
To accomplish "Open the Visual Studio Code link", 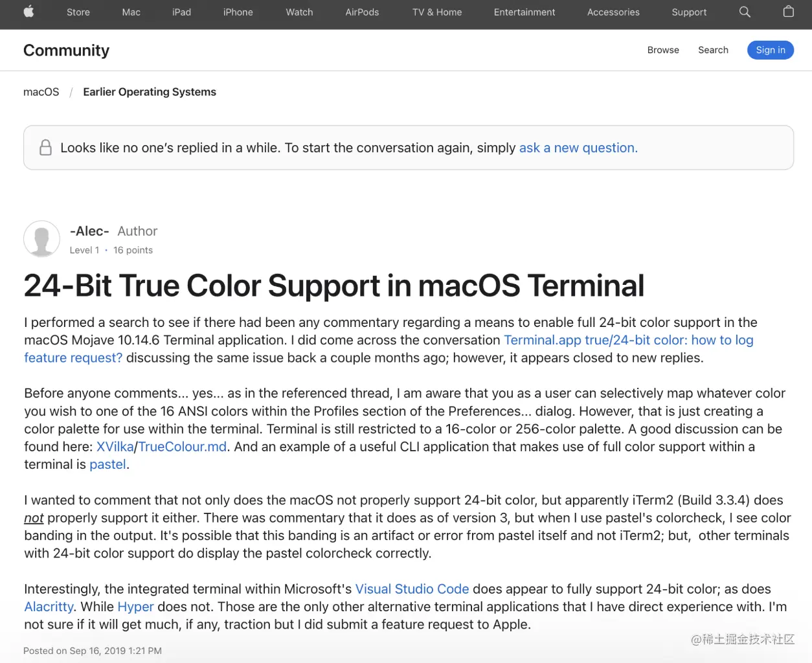I will coord(412,589).
